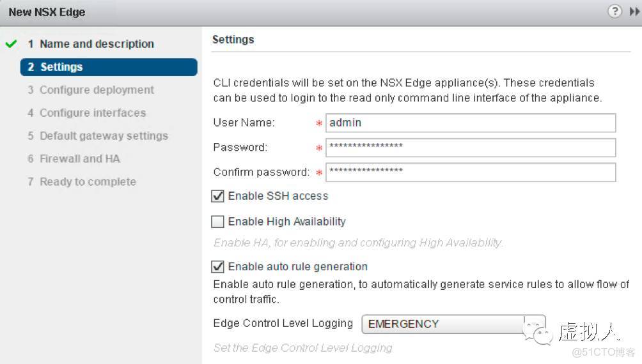Click the help question mark icon
642x364 pixels.
point(615,11)
